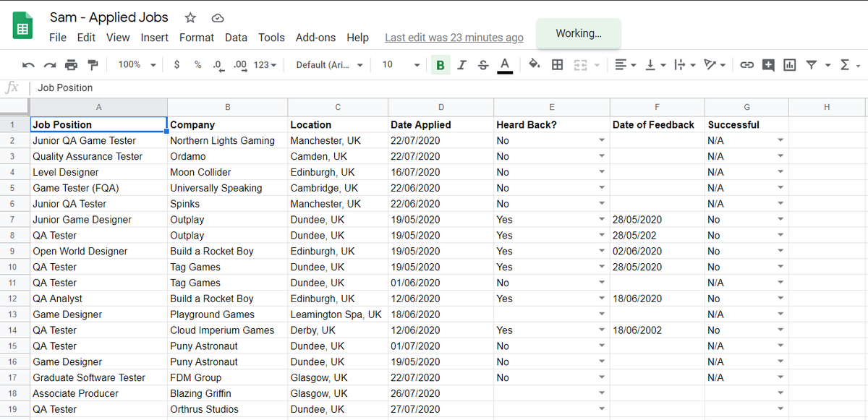The image size is (868, 420).
Task: Expand the merge cells dropdown arrow
Action: click(597, 65)
